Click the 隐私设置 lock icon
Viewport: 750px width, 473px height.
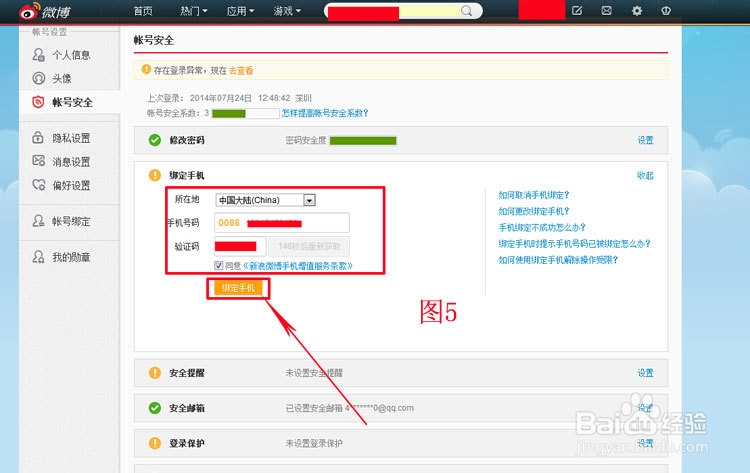point(38,138)
